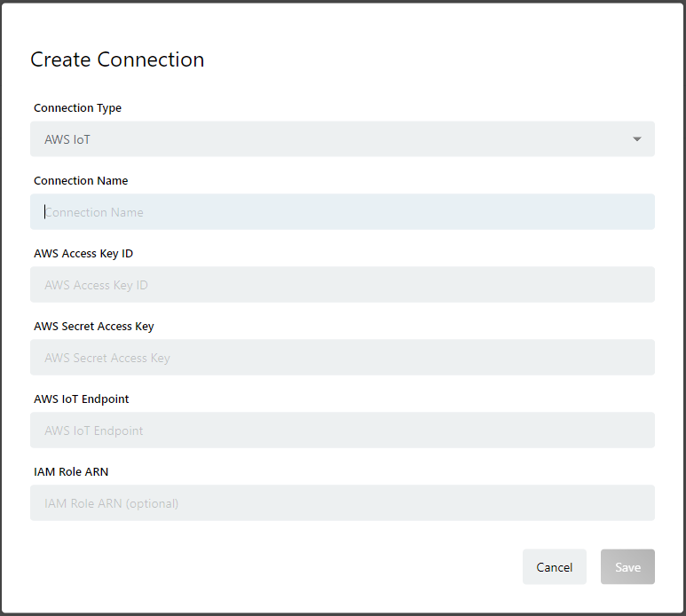Image resolution: width=686 pixels, height=616 pixels.
Task: Click the AWS Secret Access Key label
Action: pyautogui.click(x=94, y=327)
